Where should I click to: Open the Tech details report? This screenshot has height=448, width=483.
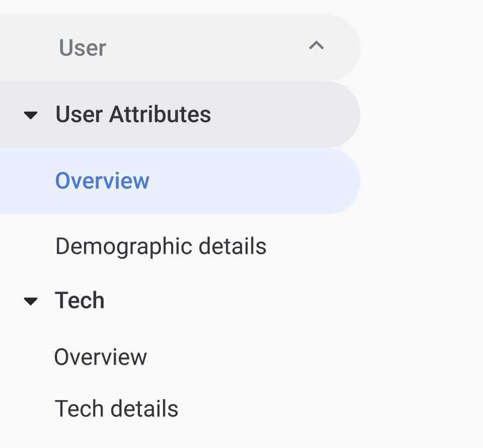pyautogui.click(x=116, y=409)
